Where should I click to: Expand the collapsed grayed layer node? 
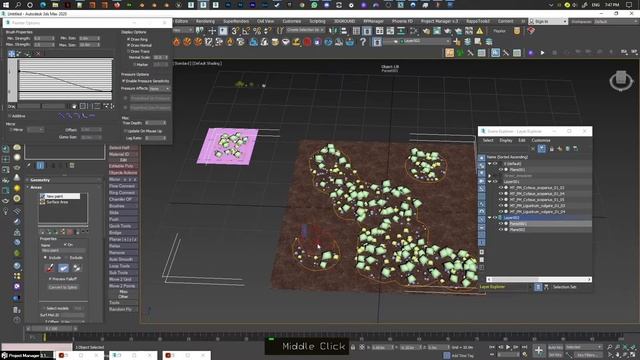(x=489, y=176)
